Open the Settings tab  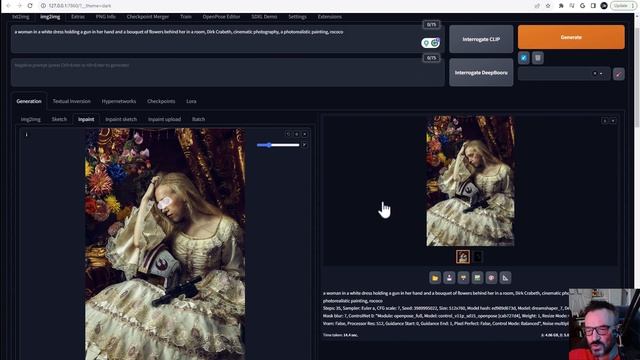[x=297, y=17]
